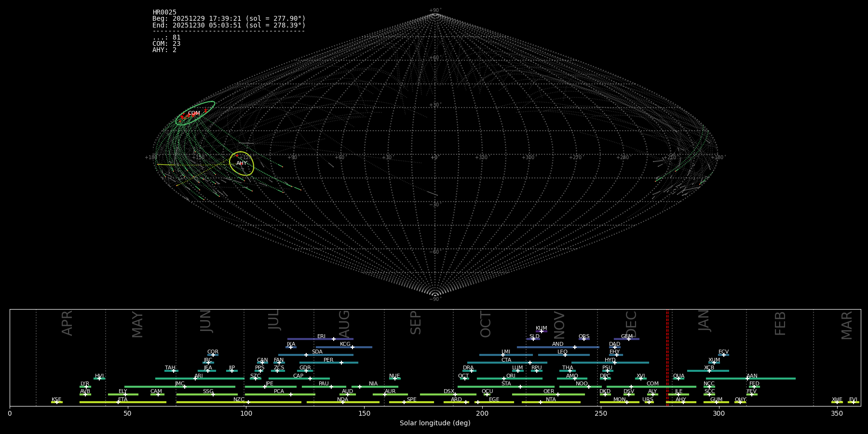Click the LEO shower label on the timeline
Viewport: 868px width, 434px height.
pyautogui.click(x=562, y=352)
